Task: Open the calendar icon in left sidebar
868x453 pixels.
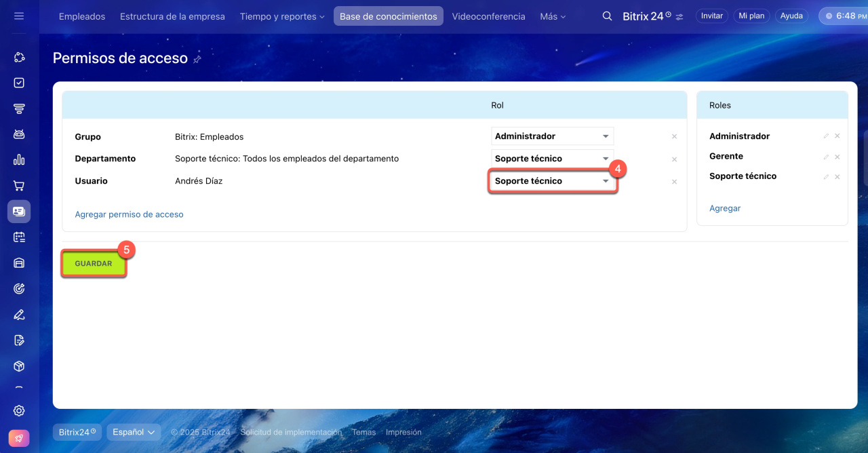Action: (19, 237)
